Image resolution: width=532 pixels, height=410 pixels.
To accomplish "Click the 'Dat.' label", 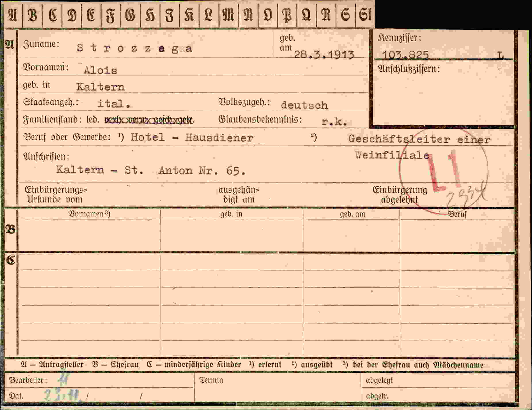I will (16, 396).
